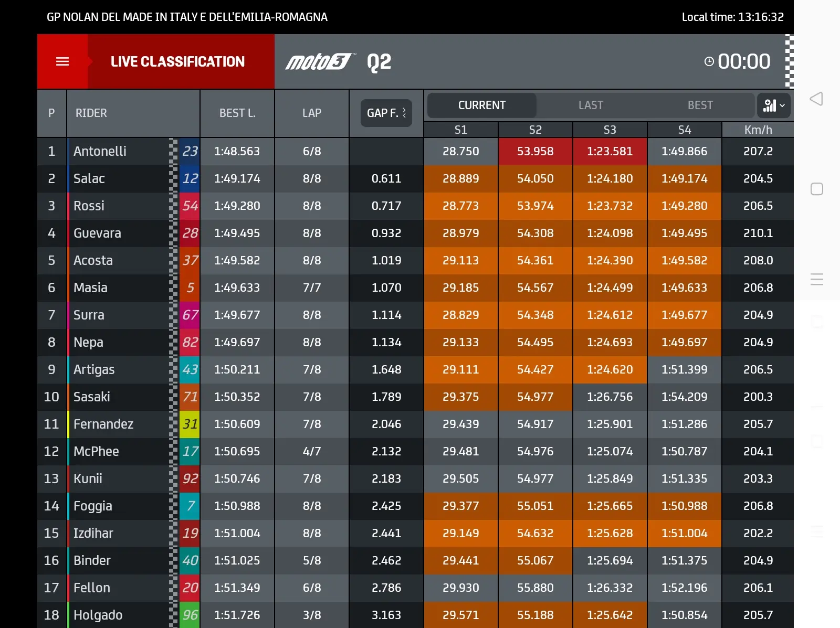The height and width of the screenshot is (628, 840).
Task: Sort by the BEST L. column header
Action: click(237, 113)
